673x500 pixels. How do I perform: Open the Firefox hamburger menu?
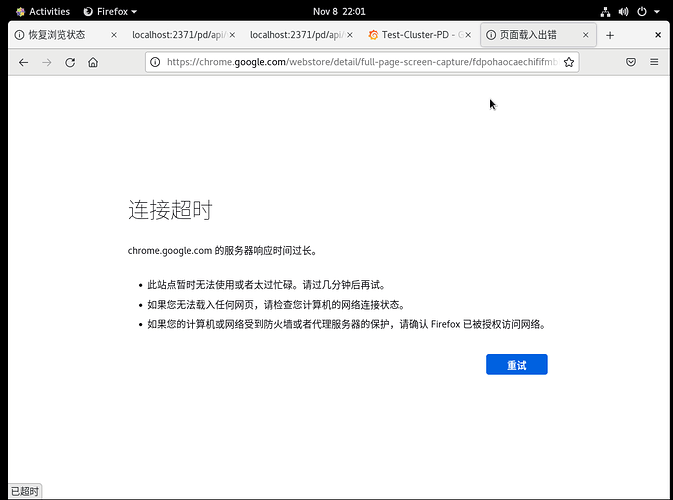pos(654,62)
